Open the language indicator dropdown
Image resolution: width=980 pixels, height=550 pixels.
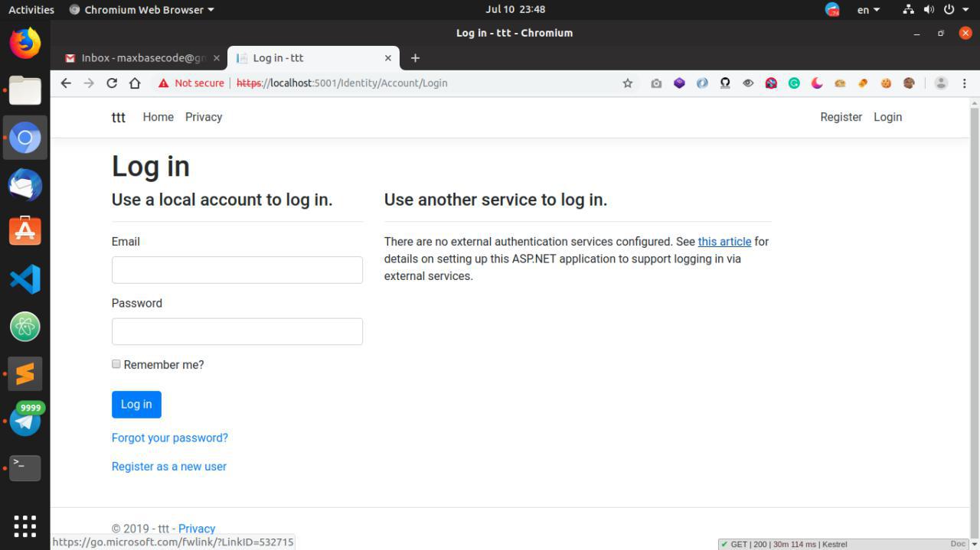pos(867,9)
